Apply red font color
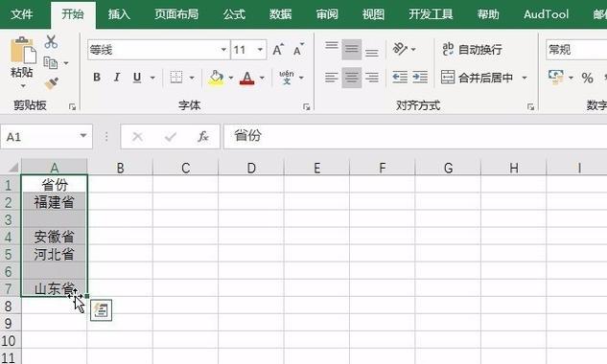The height and width of the screenshot is (364, 607). pyautogui.click(x=247, y=78)
